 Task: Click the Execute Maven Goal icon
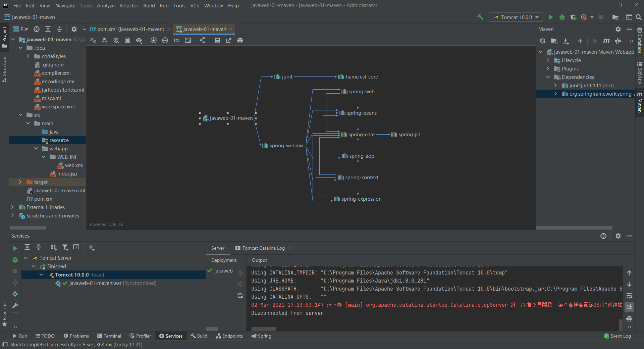pyautogui.click(x=606, y=41)
